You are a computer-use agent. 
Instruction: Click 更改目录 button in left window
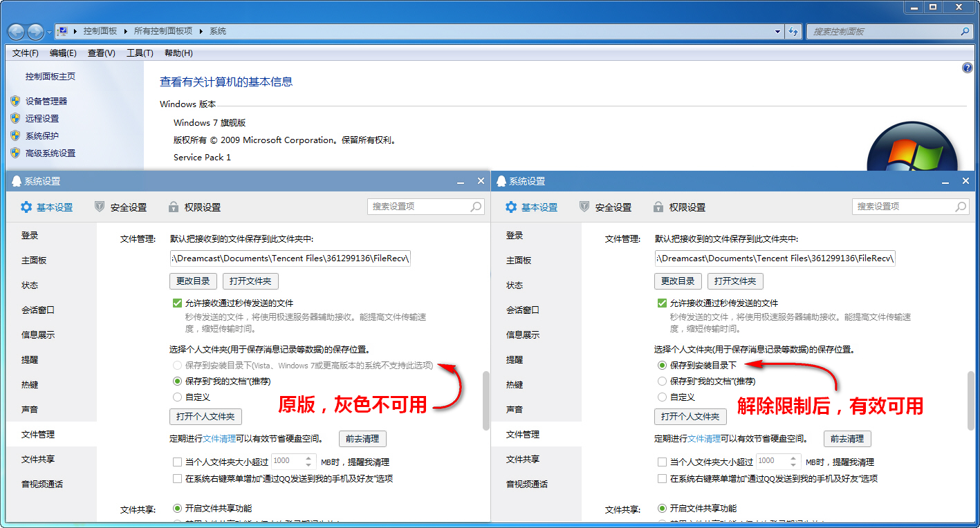193,281
